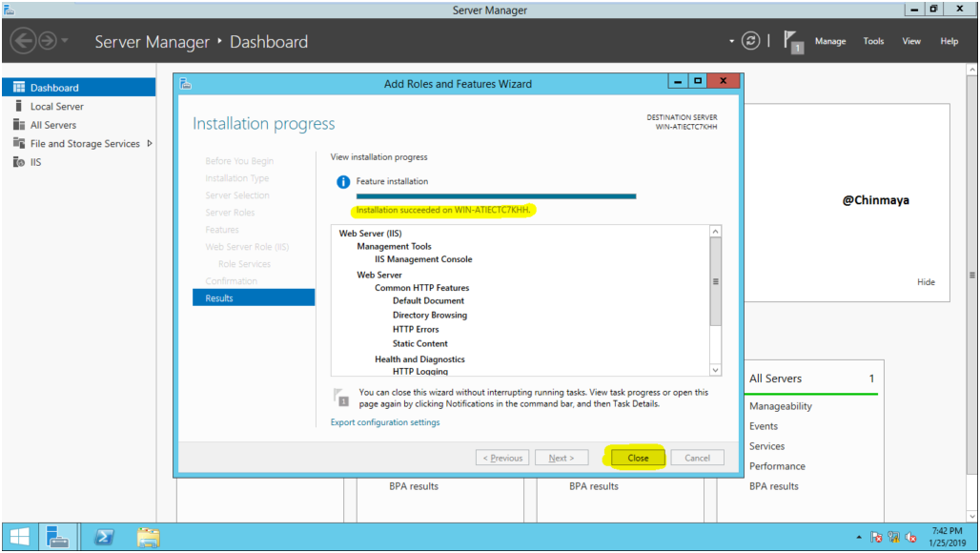
Task: Select Local Server in the navigation pane
Action: point(79,106)
